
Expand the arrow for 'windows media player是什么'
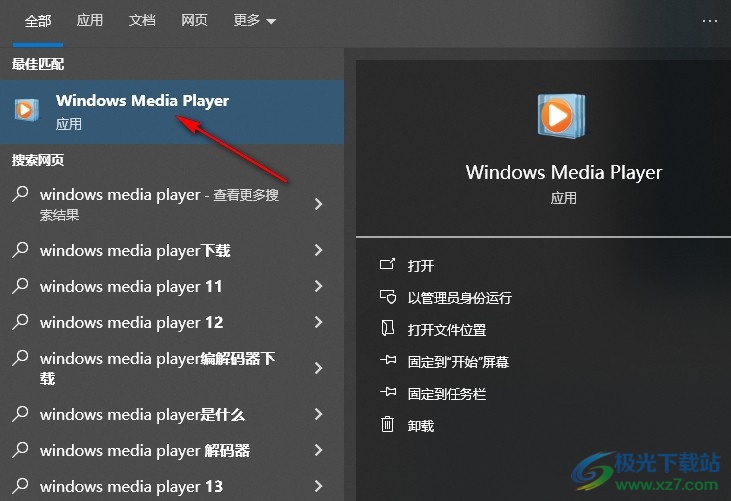tap(318, 414)
